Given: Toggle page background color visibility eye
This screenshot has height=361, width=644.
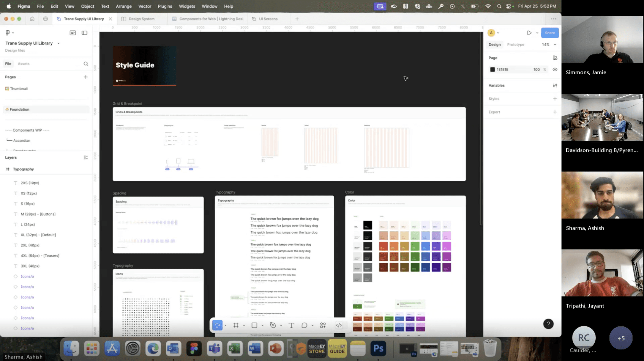Looking at the screenshot, I should pos(555,70).
